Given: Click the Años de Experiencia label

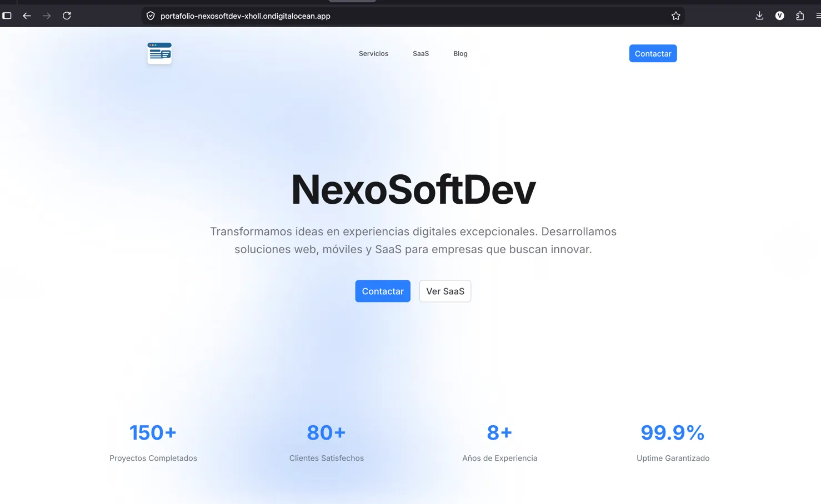Looking at the screenshot, I should (x=499, y=458).
